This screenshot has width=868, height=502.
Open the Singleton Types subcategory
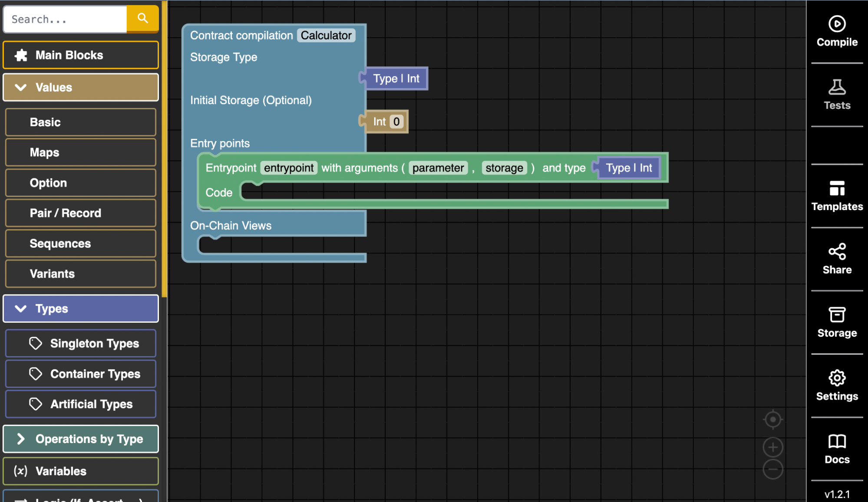coord(81,343)
